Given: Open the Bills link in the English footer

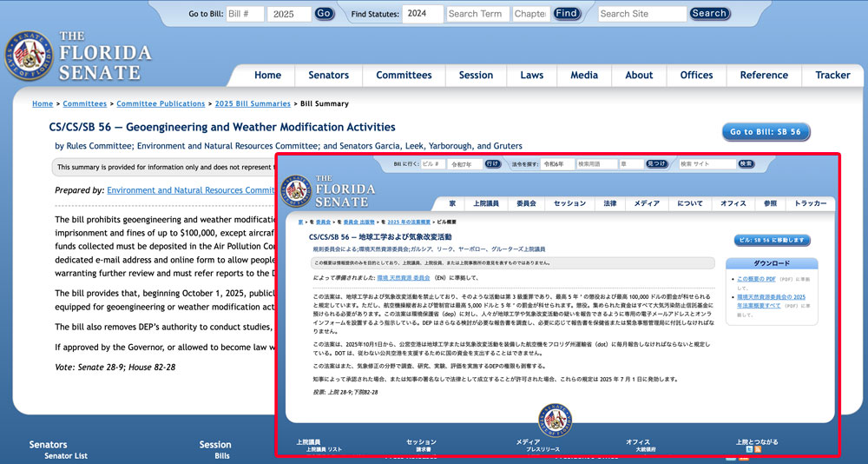Looking at the screenshot, I should click(222, 455).
